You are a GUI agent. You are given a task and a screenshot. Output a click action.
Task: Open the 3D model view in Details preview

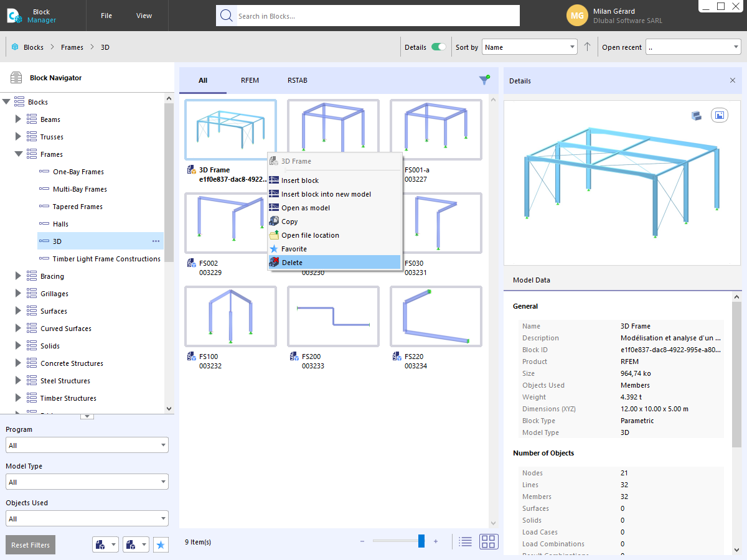click(x=696, y=115)
